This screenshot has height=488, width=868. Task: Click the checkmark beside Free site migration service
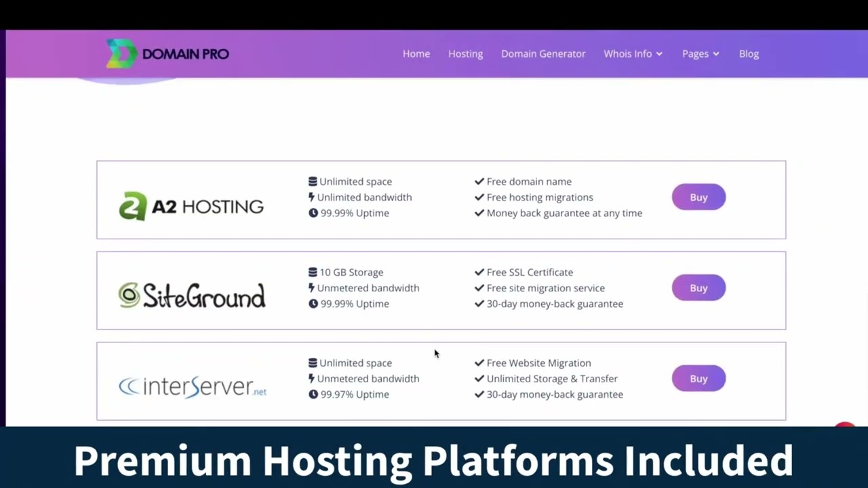(x=479, y=288)
